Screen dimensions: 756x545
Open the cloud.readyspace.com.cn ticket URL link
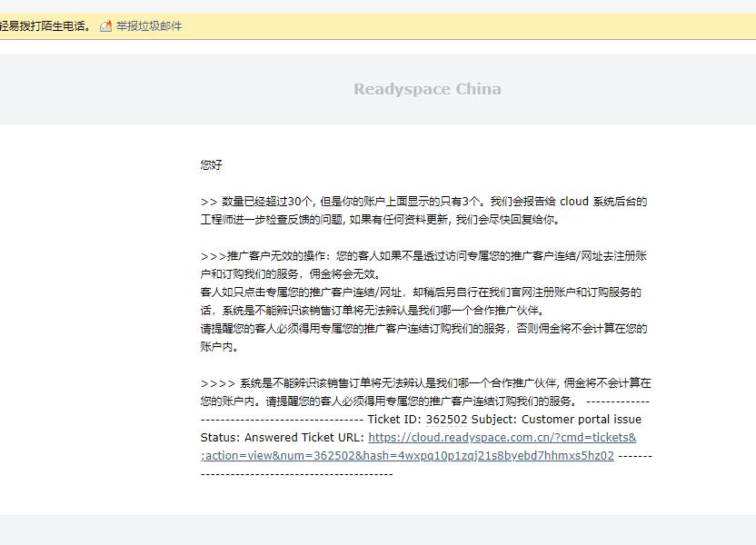pos(419,446)
